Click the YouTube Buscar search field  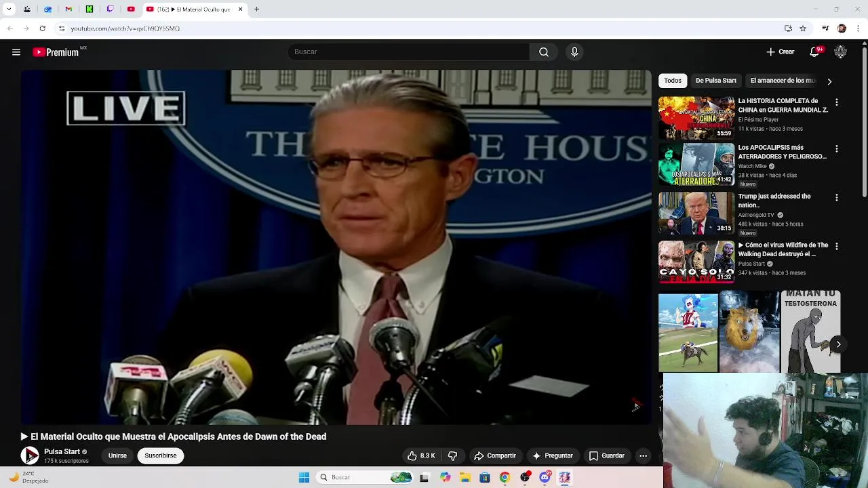coord(409,52)
